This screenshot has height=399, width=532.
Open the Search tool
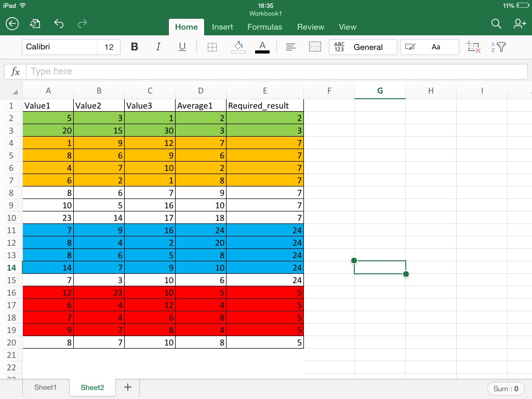point(496,24)
